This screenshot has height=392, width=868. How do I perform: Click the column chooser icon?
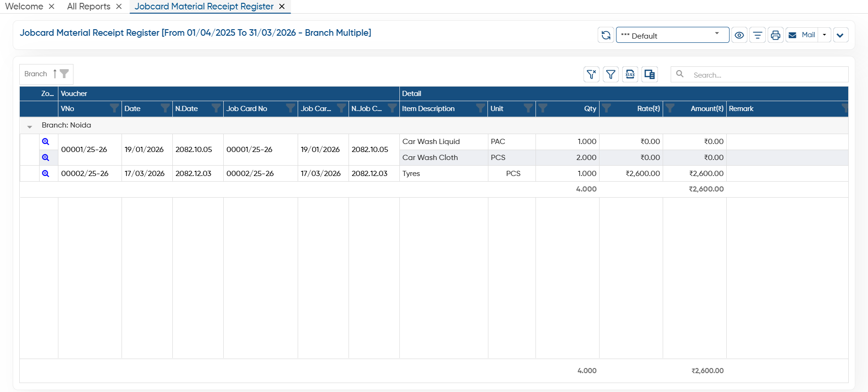coord(649,74)
